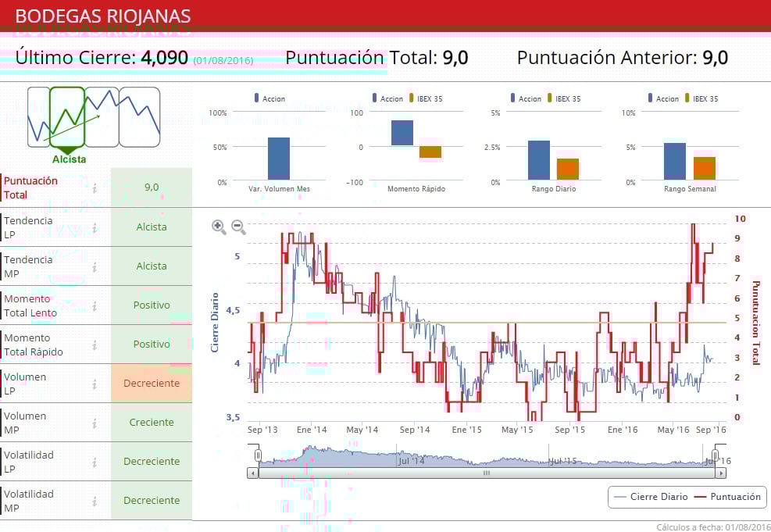Open info icon for Volatilidad MP
Screen dimensions: 771x532
point(95,502)
